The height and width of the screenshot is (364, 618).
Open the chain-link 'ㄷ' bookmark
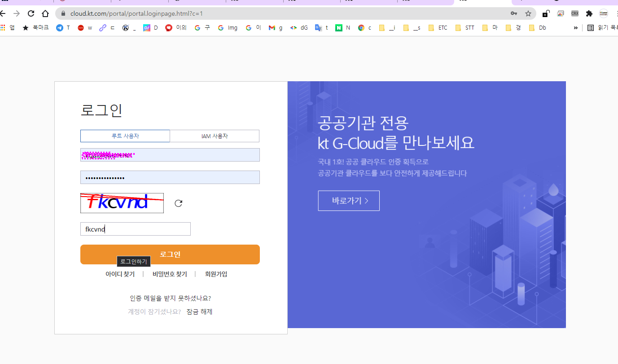[x=107, y=28]
